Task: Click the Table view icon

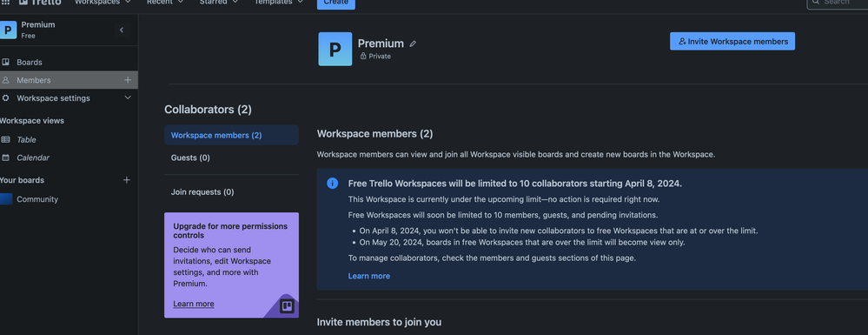Action: click(5, 140)
